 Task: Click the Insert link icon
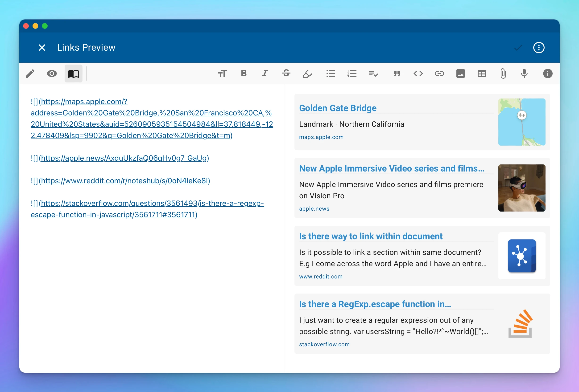(439, 73)
